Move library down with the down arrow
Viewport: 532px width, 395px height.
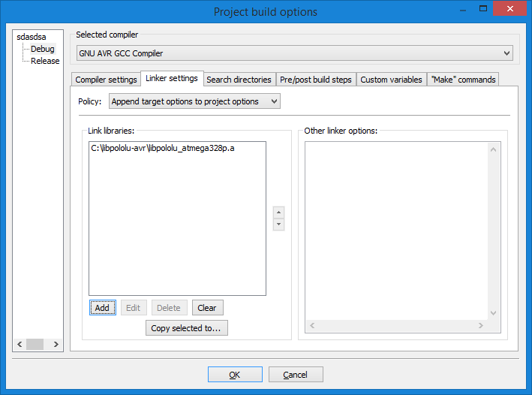(279, 225)
